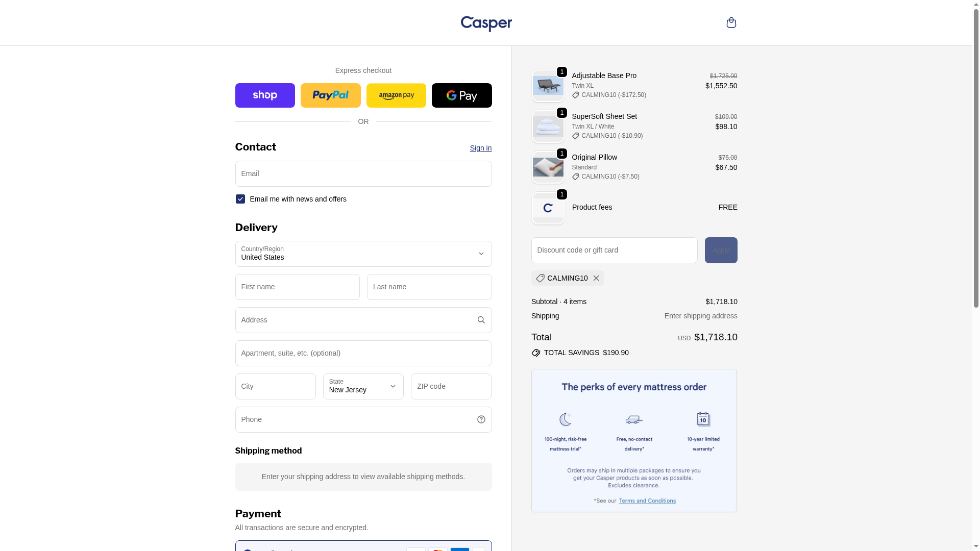Pay with Shop Pay button
The height and width of the screenshot is (551, 980).
tap(265, 95)
